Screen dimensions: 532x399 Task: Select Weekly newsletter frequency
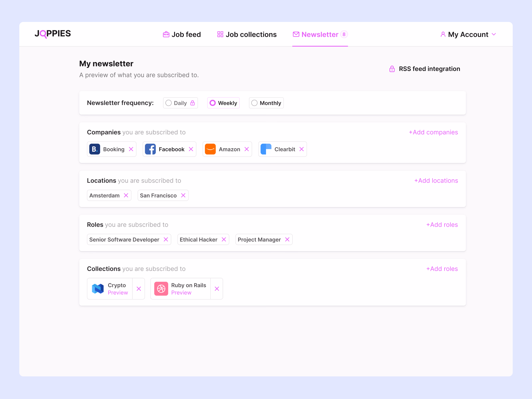(x=223, y=103)
